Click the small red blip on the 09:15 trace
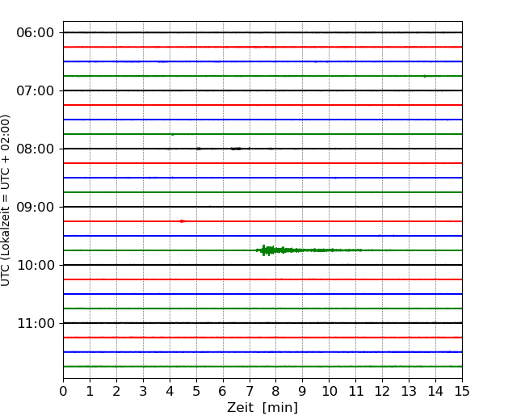 pos(183,221)
